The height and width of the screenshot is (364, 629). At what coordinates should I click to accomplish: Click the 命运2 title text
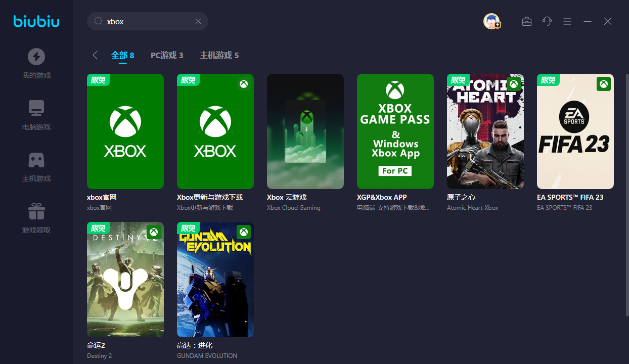(96, 345)
